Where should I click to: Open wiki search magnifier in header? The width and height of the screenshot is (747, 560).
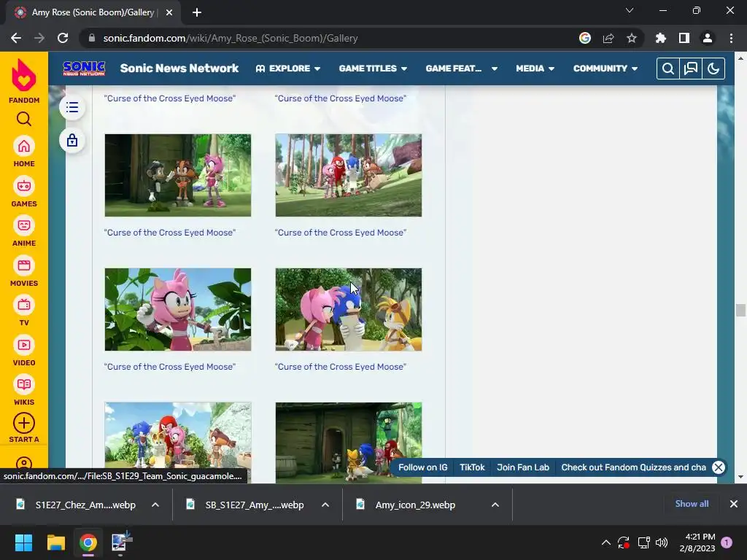668,69
